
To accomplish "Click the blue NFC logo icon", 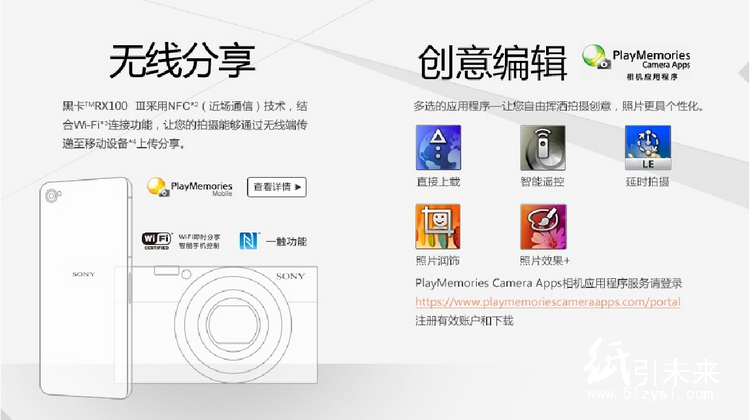I will point(249,241).
